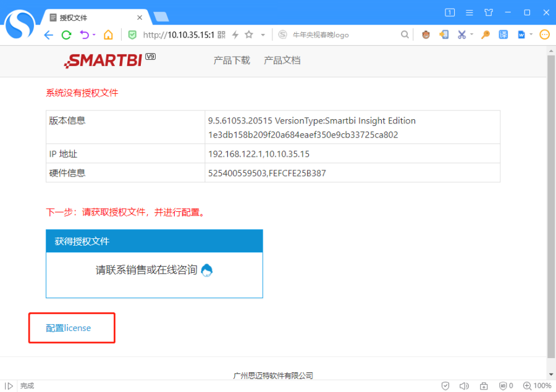The height and width of the screenshot is (392, 556).
Task: Click hardware value 525400559503,FEFCFE25B387
Action: coord(267,173)
